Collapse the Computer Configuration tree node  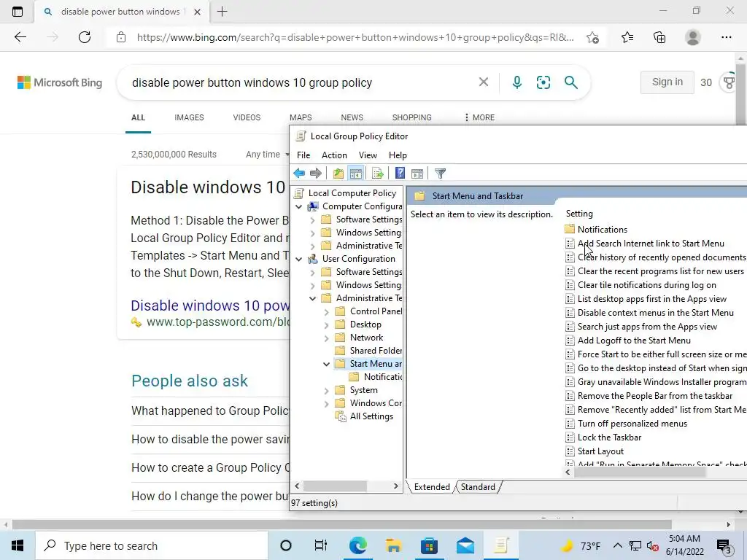298,206
